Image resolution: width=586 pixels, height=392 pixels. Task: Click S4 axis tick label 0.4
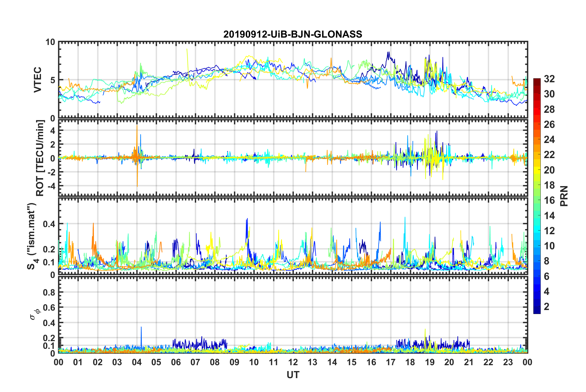[x=49, y=224]
